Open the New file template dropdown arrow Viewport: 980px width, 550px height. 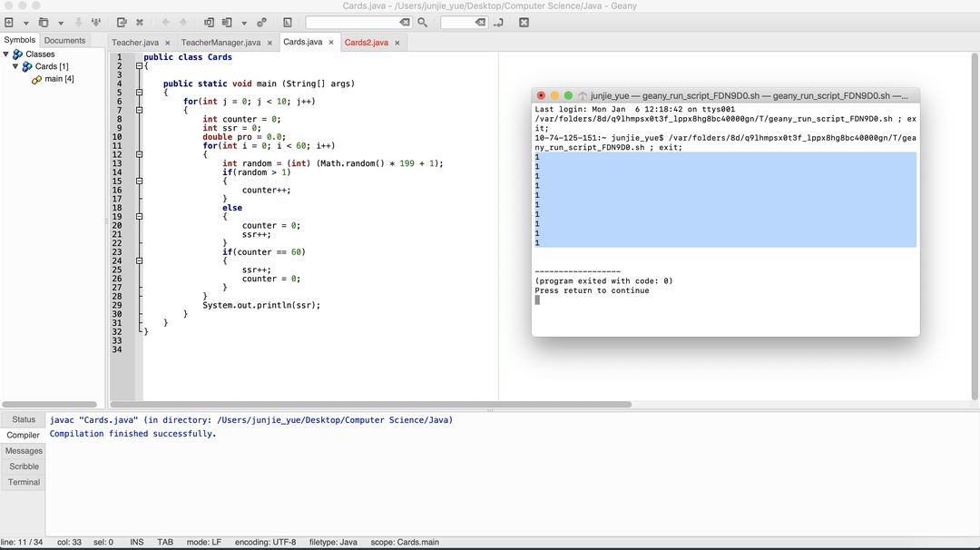25,23
